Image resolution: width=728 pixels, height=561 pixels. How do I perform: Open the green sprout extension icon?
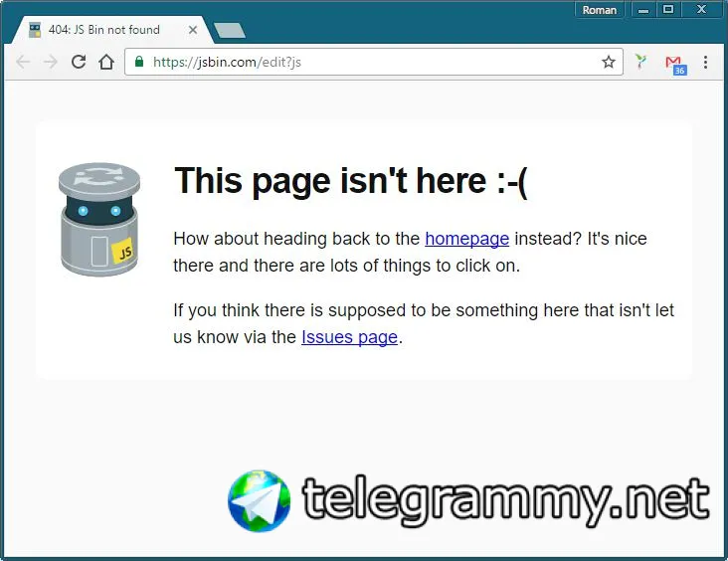point(641,61)
